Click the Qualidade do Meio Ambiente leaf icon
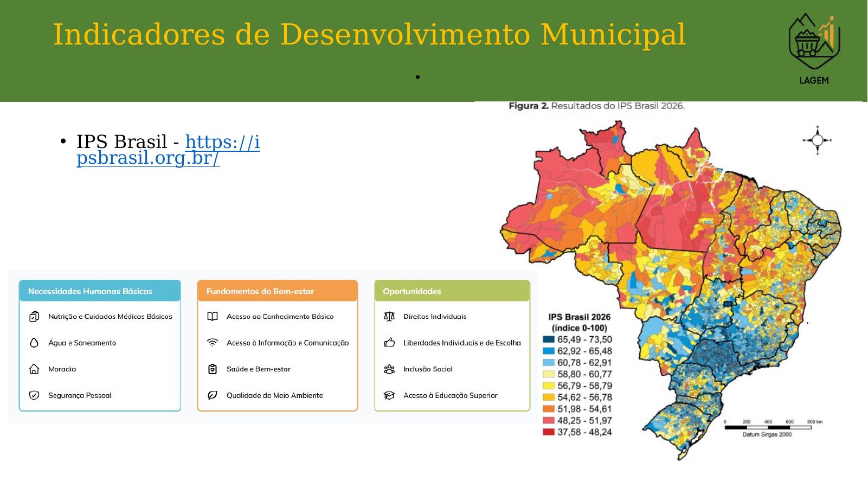The height and width of the screenshot is (488, 868). (x=213, y=395)
